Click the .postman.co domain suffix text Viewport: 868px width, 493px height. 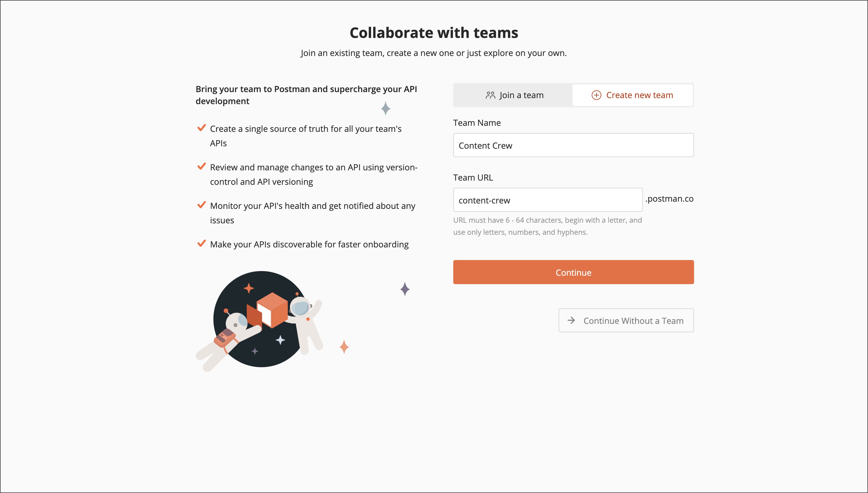point(669,199)
